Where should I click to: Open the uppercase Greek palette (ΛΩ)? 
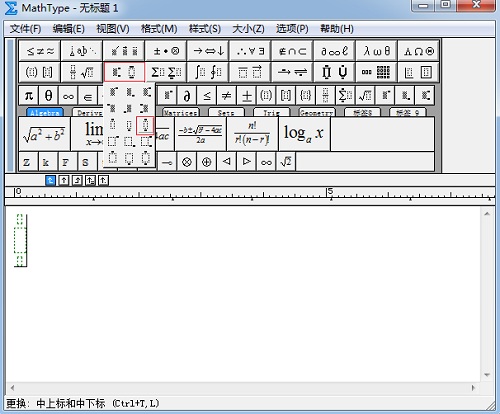click(x=419, y=51)
